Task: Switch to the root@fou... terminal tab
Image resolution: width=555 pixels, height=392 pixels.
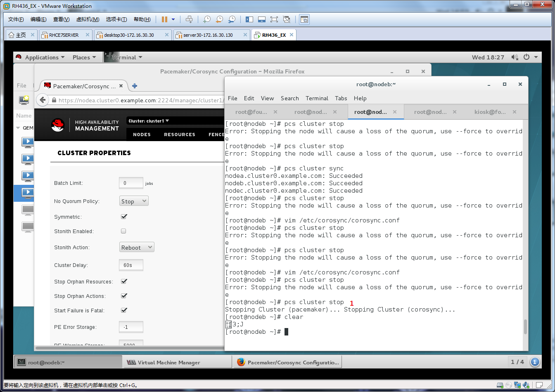Action: click(x=251, y=112)
